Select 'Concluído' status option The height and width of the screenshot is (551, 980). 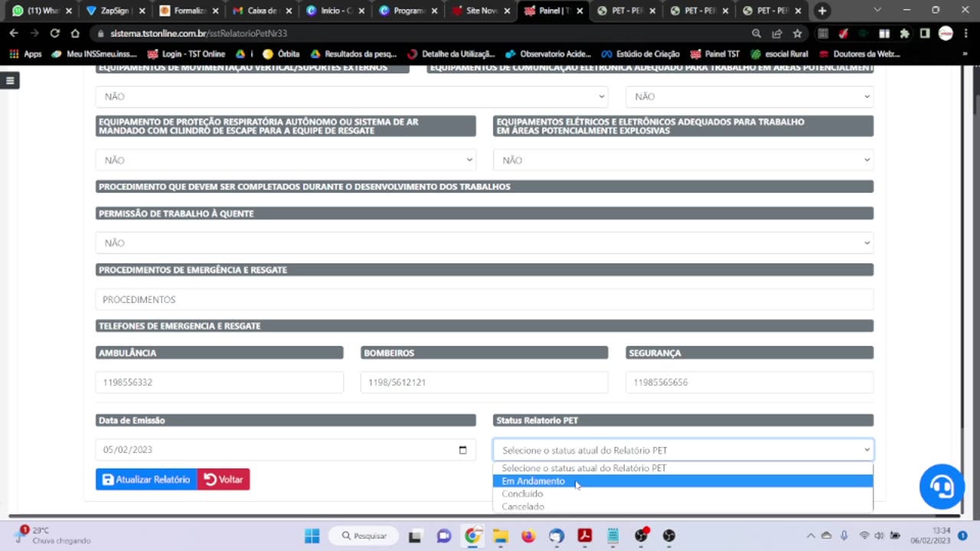click(x=683, y=494)
